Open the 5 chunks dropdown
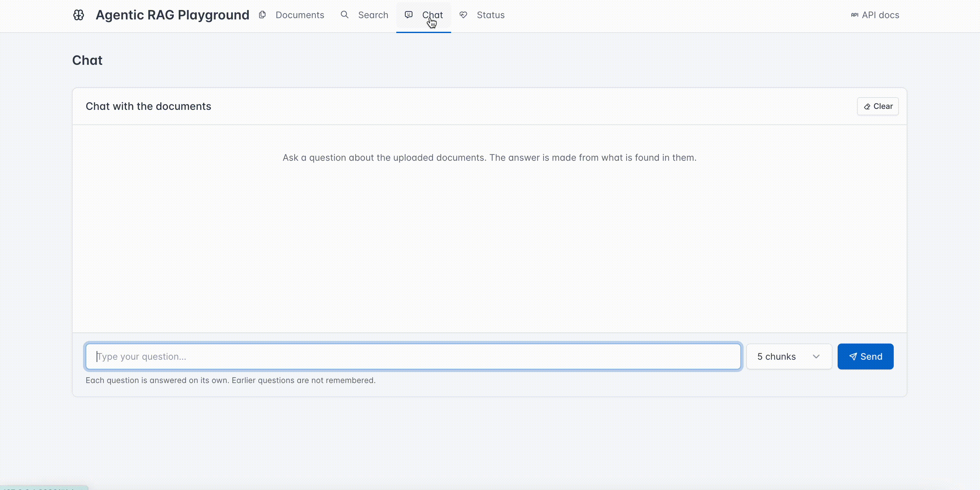Screen dimensions: 980x490 (x=789, y=356)
